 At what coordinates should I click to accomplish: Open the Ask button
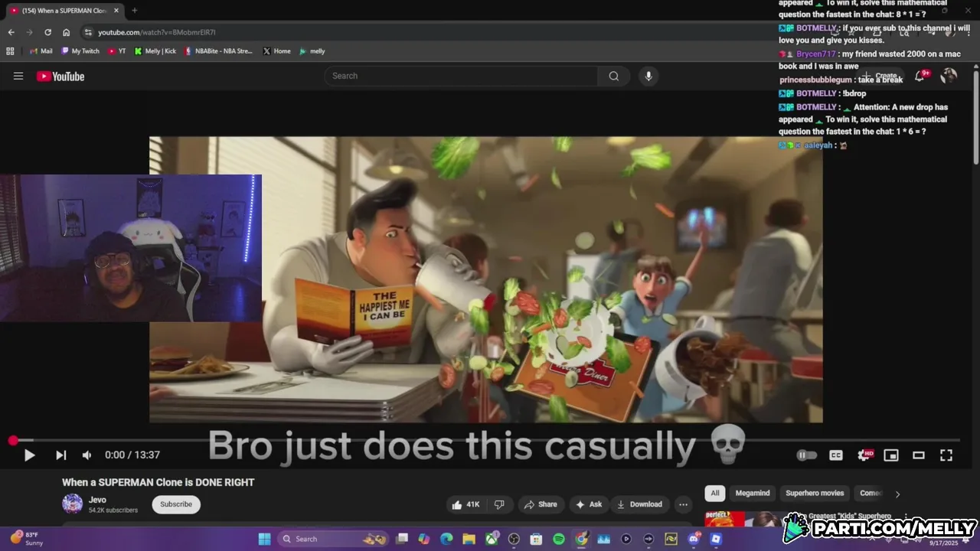(589, 504)
